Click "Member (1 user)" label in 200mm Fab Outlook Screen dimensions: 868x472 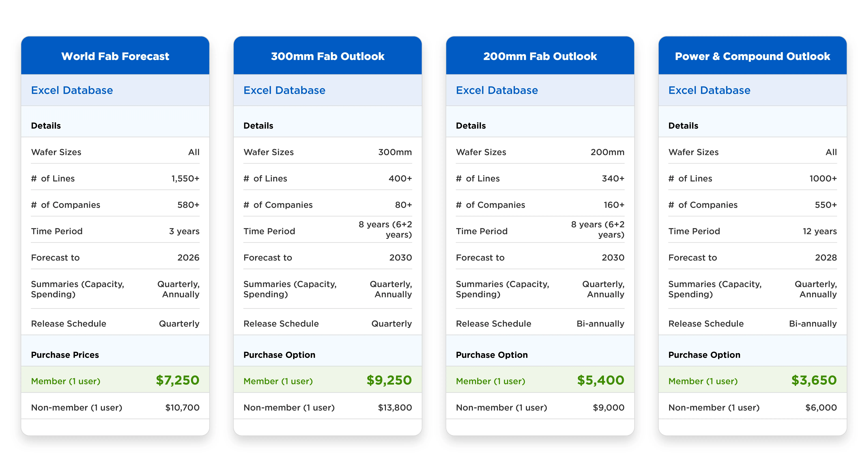491,381
